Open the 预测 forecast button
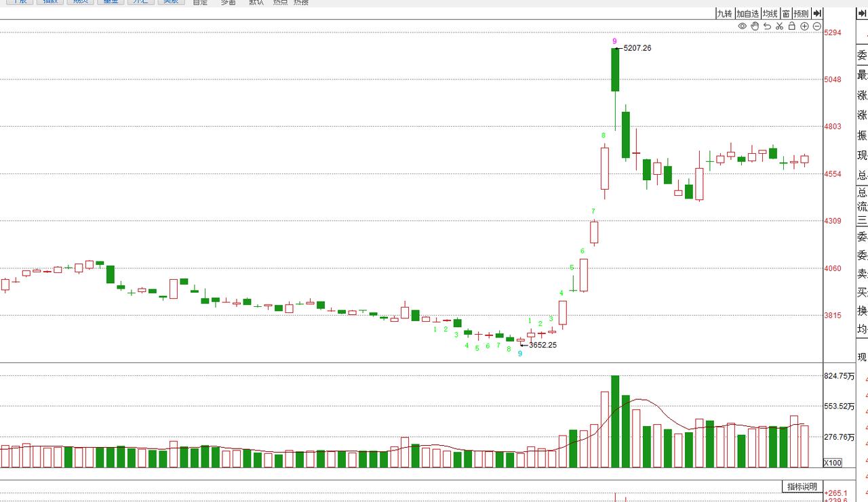Viewport: 868px width, 502px height. [x=801, y=14]
